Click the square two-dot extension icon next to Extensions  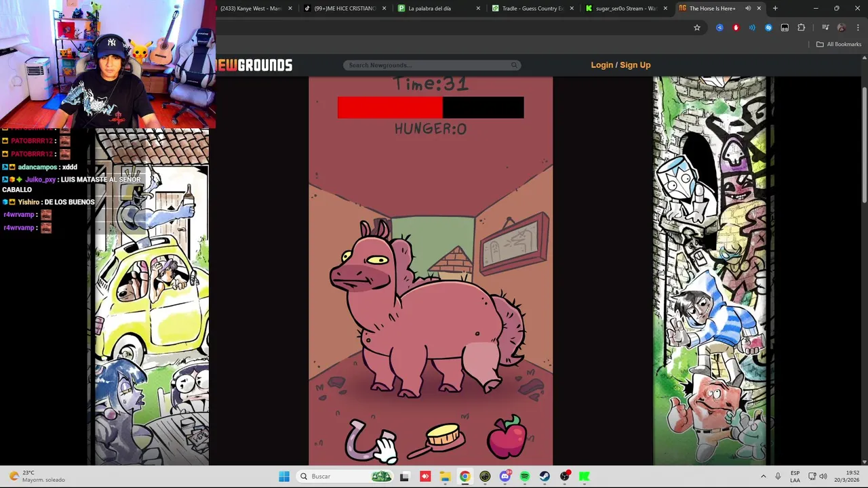[785, 28]
